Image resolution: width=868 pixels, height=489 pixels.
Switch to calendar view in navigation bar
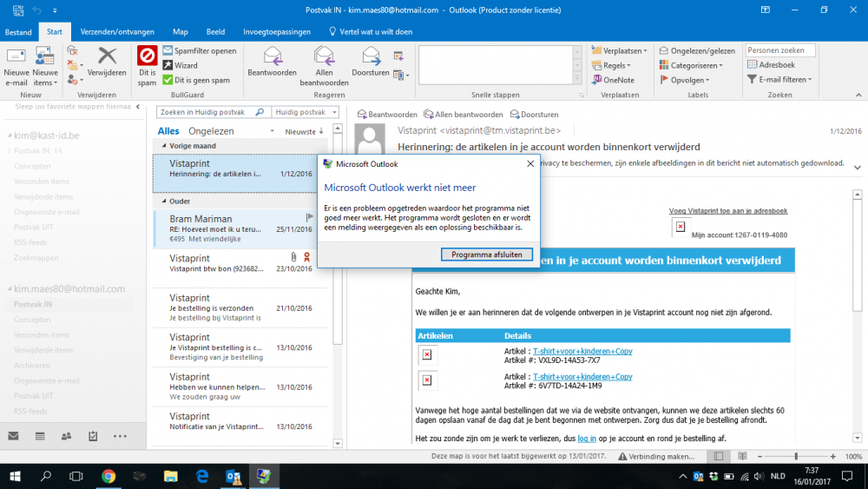tap(40, 436)
